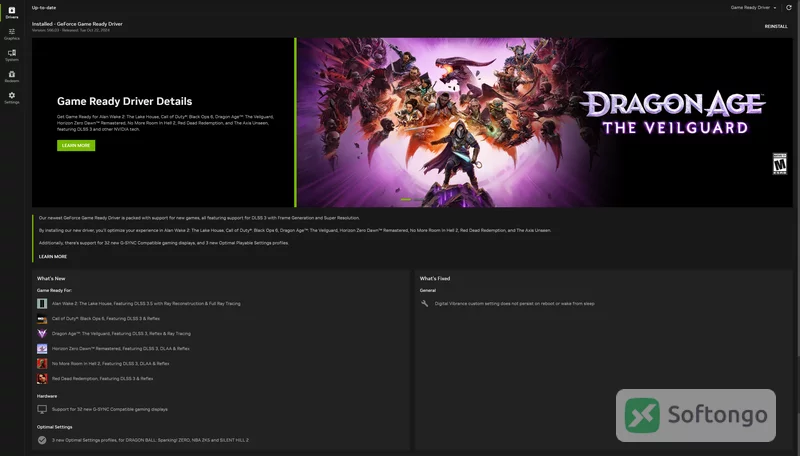Open the Redeem section in sidebar
This screenshot has width=800, height=456.
[12, 77]
